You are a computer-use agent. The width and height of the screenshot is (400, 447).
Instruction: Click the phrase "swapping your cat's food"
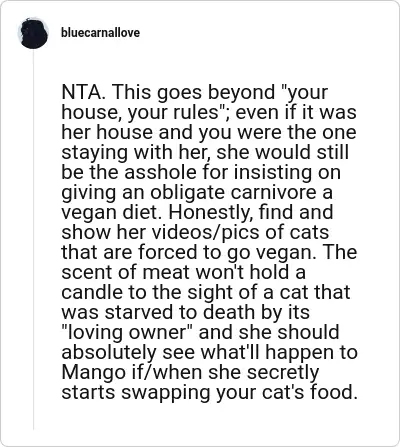point(236,393)
